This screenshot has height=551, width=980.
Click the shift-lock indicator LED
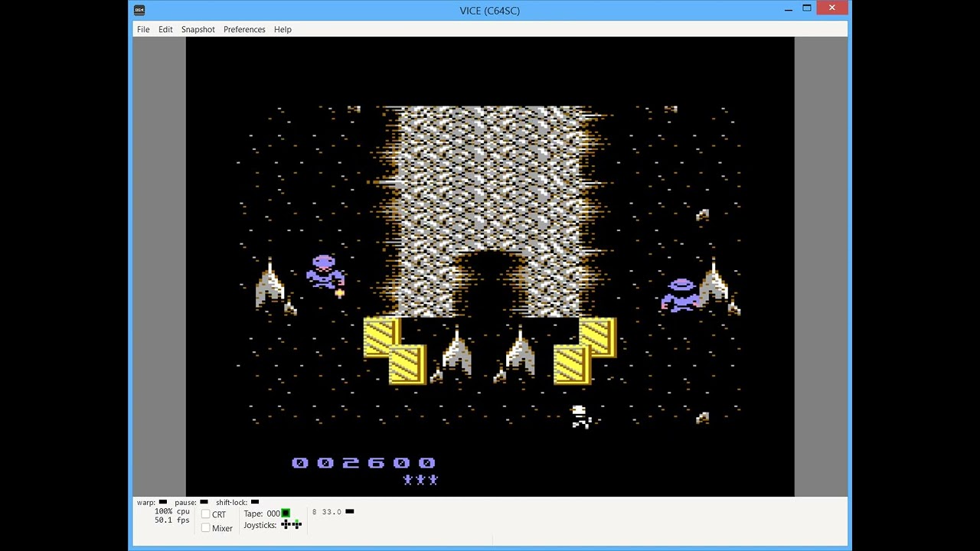[x=255, y=502]
